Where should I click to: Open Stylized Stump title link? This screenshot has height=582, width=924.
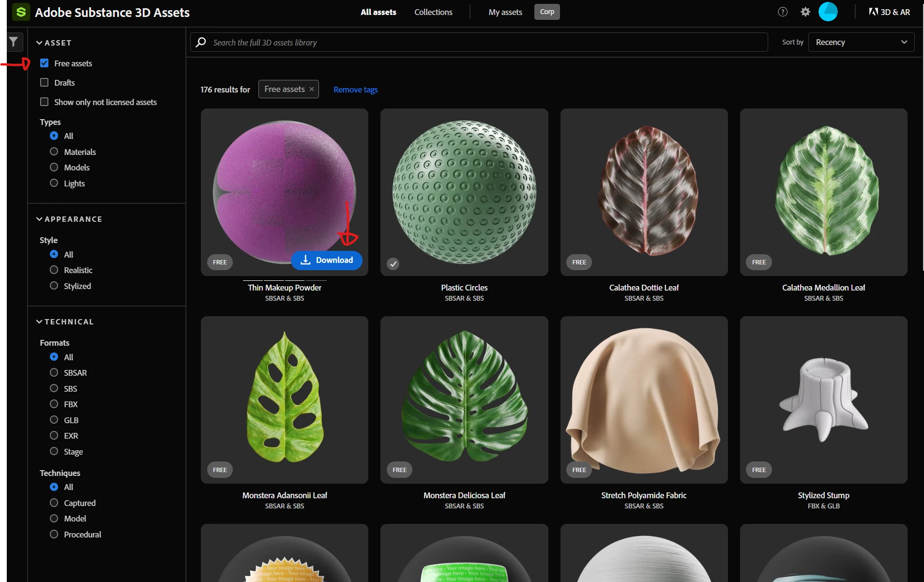point(823,495)
